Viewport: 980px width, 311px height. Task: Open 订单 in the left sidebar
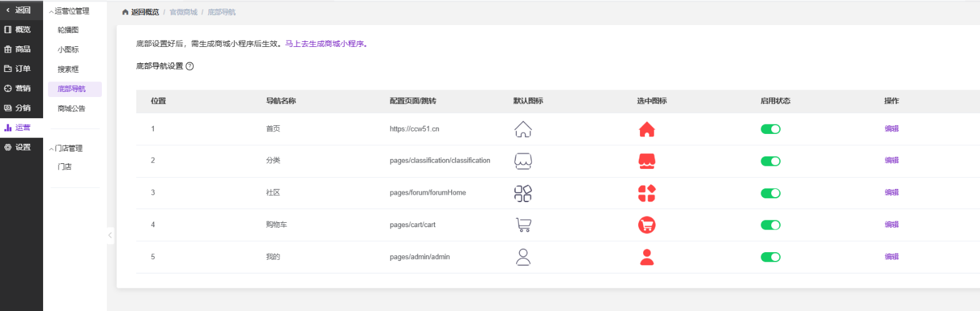(21, 69)
